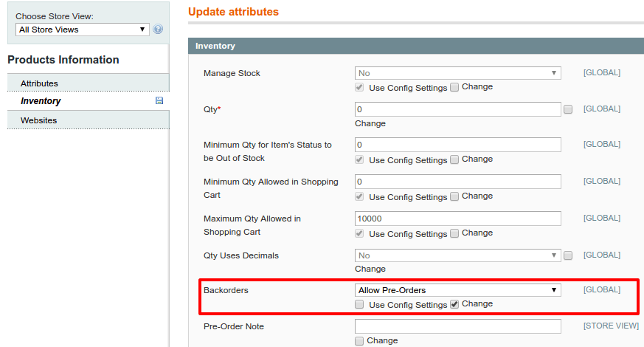The height and width of the screenshot is (347, 644).
Task: Uncheck the Change checkbox for Backorders
Action: tap(454, 304)
